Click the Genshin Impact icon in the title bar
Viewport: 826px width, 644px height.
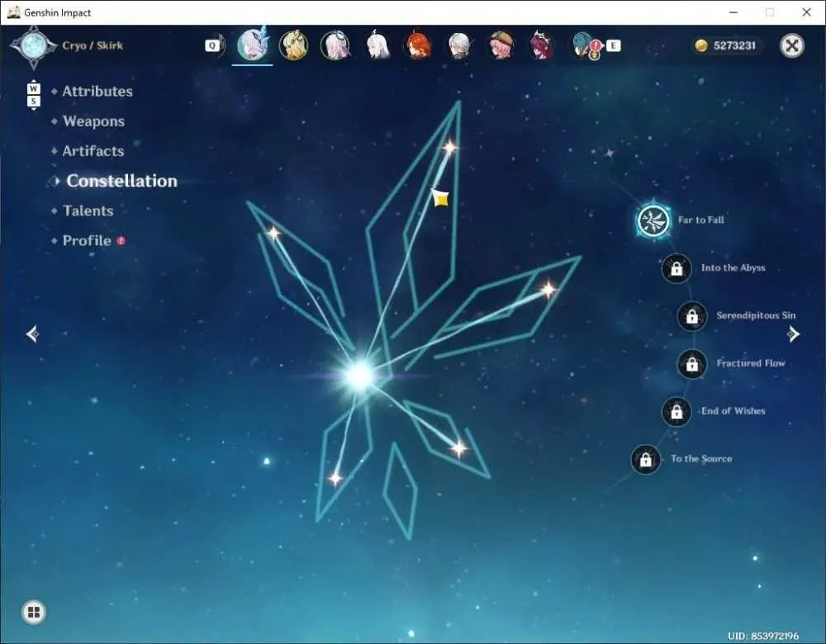click(14, 12)
